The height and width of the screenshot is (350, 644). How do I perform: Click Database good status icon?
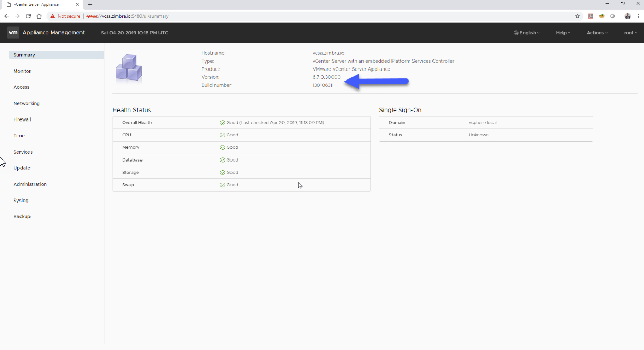point(223,160)
